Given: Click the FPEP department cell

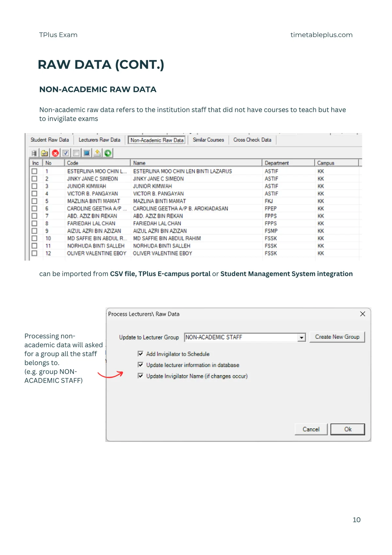Looking at the screenshot, I should 271,209.
